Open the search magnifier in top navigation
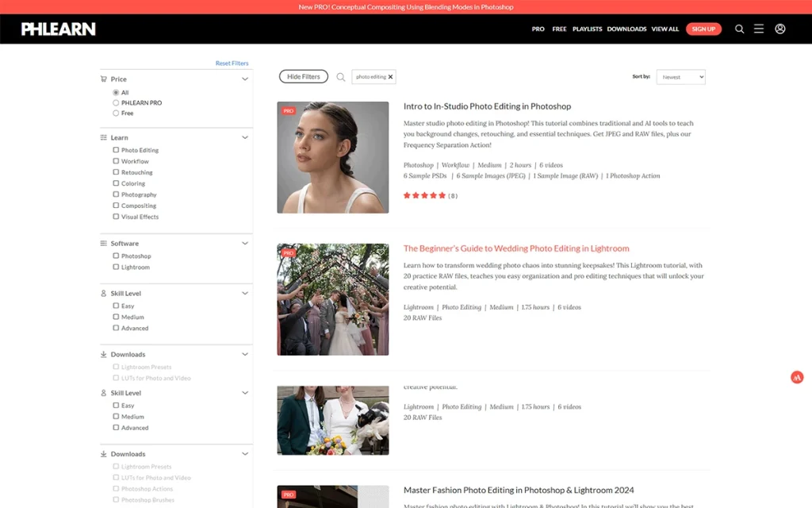 739,29
